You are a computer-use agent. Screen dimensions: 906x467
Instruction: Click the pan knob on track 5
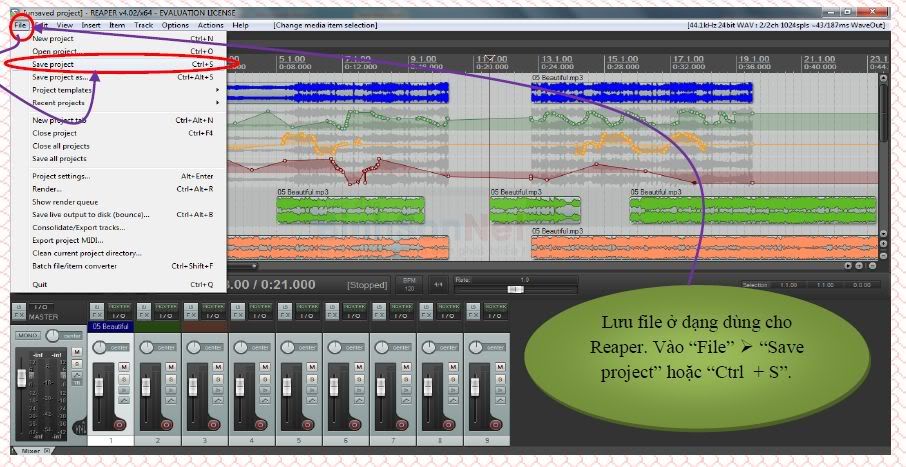click(x=287, y=346)
